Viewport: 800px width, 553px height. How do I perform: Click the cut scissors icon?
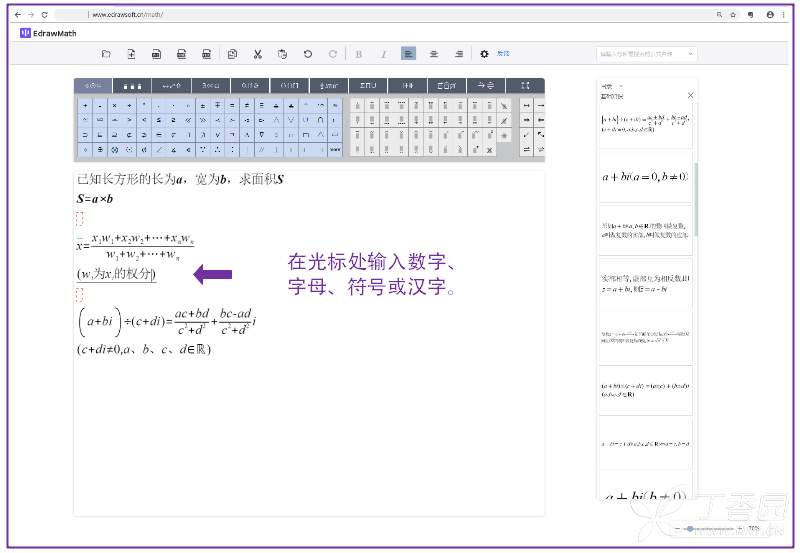258,54
